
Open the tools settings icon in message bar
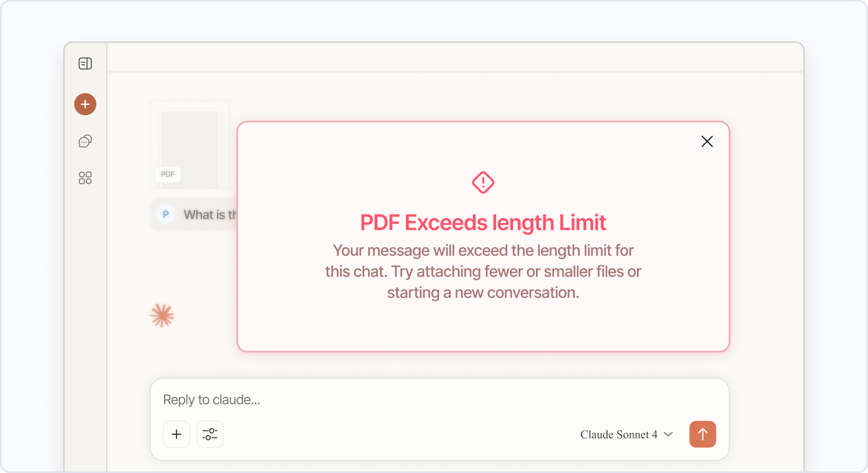[x=209, y=434]
